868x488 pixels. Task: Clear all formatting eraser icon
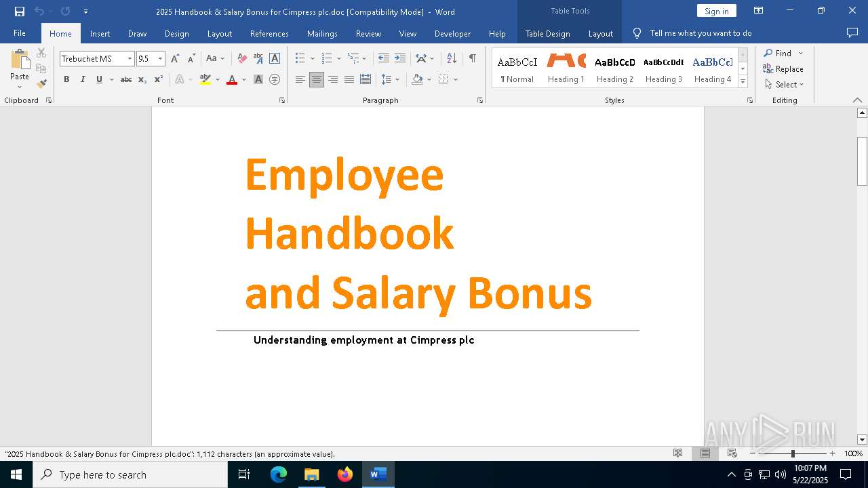pyautogui.click(x=242, y=58)
